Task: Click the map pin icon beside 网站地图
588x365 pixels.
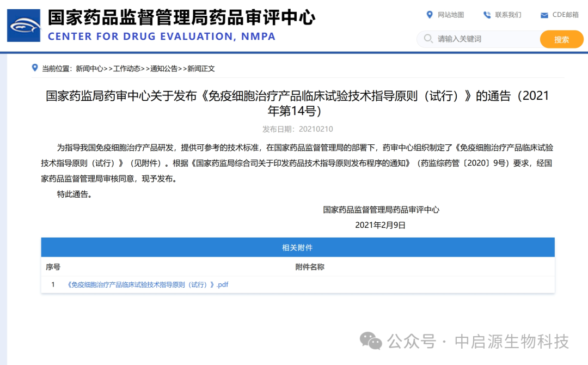Action: (430, 15)
